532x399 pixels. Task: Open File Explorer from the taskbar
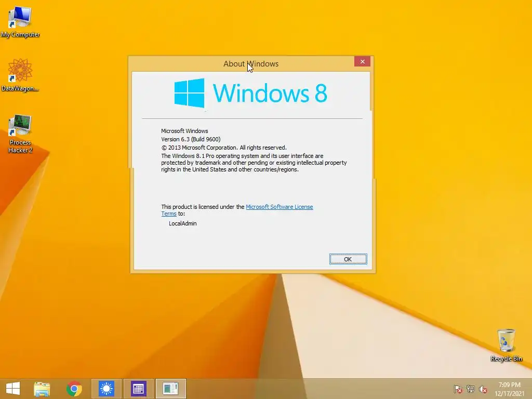(42, 389)
